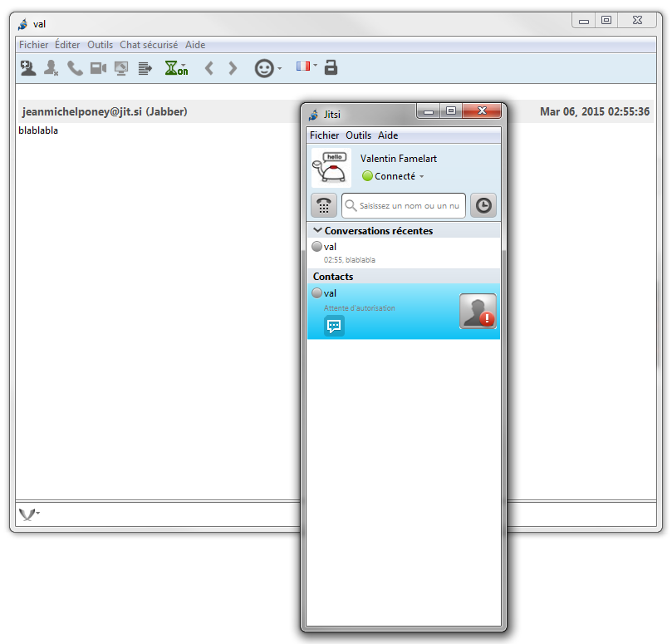The height and width of the screenshot is (644, 672).
Task: Start a video call from the chat toolbar
Action: coord(98,68)
